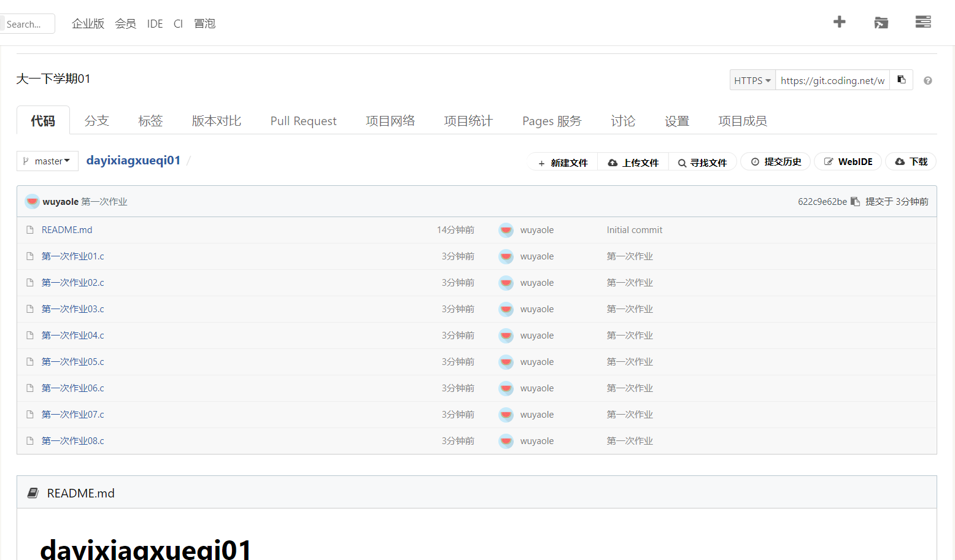The height and width of the screenshot is (560, 955).
Task: Click avatar in the 第一次作业07.c row
Action: 506,415
